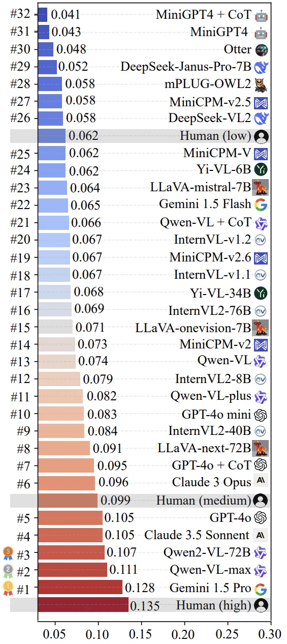Click the MiniGPT4 + CoT robot icon

261,15
